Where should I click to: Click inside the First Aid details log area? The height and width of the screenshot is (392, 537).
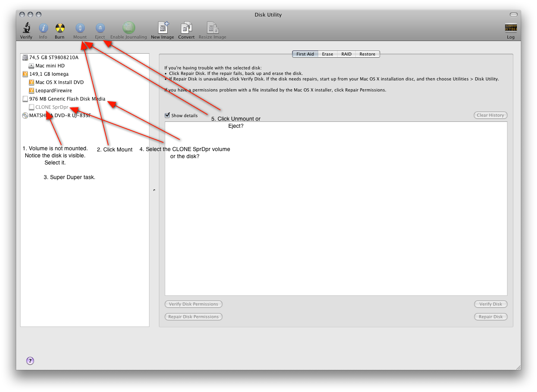click(336, 209)
